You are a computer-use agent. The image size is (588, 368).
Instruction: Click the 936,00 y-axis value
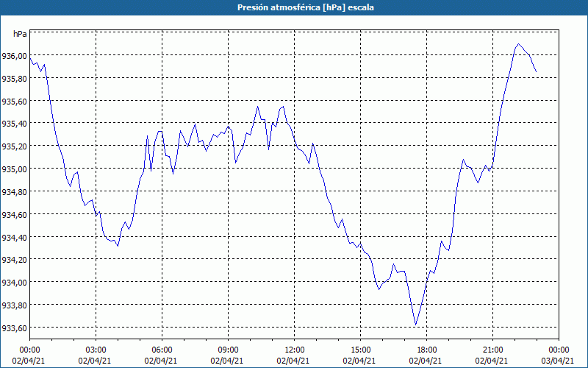point(14,56)
